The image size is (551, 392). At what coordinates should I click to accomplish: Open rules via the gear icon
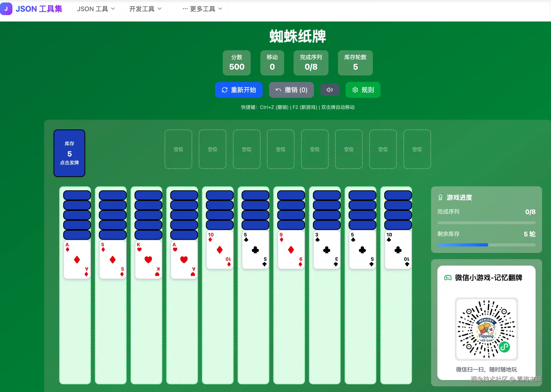coord(355,90)
